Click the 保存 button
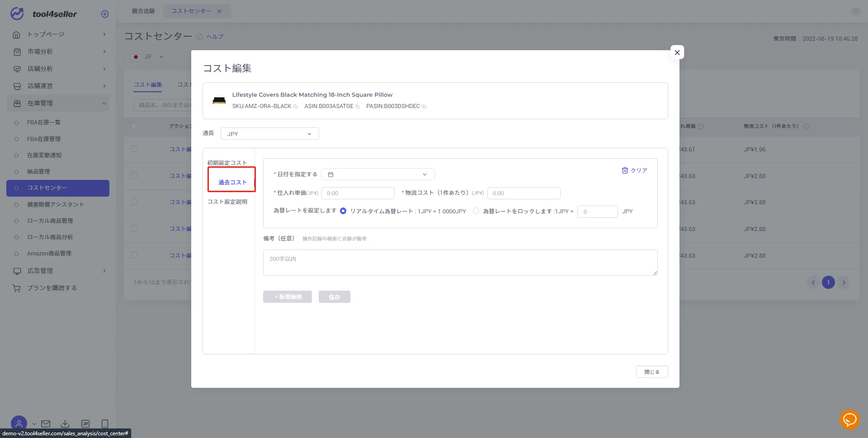The width and height of the screenshot is (868, 438). tap(335, 297)
